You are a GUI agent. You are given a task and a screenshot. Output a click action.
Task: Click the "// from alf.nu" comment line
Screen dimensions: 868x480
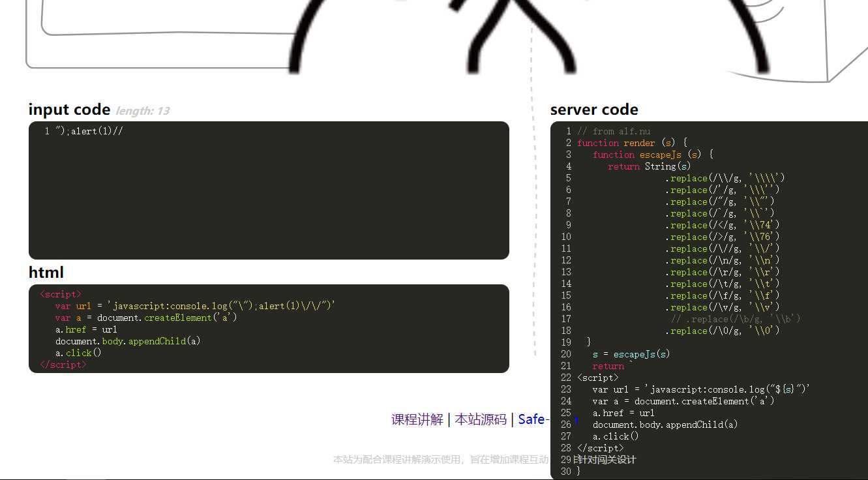[614, 131]
